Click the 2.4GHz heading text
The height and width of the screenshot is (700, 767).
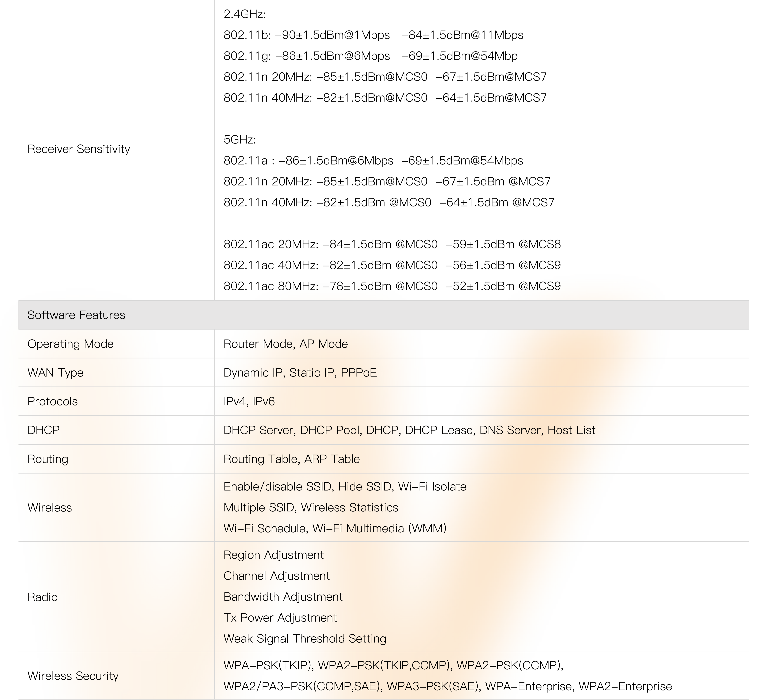244,14
